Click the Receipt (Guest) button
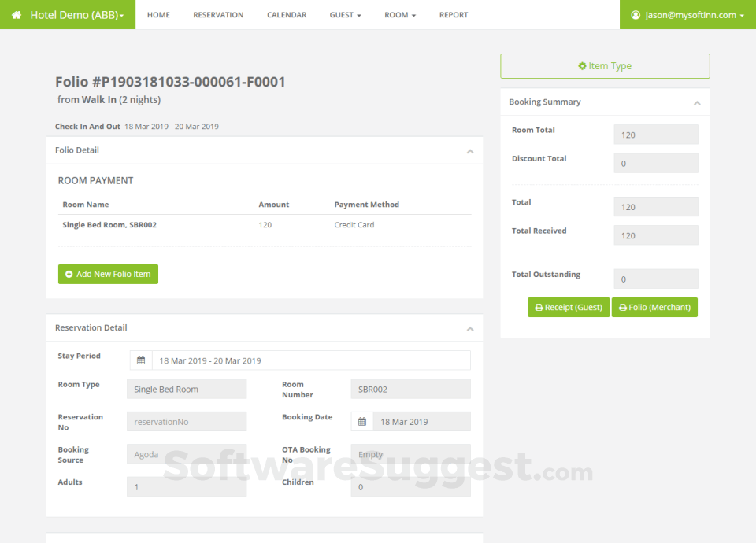Image resolution: width=756 pixels, height=543 pixels. click(x=569, y=307)
